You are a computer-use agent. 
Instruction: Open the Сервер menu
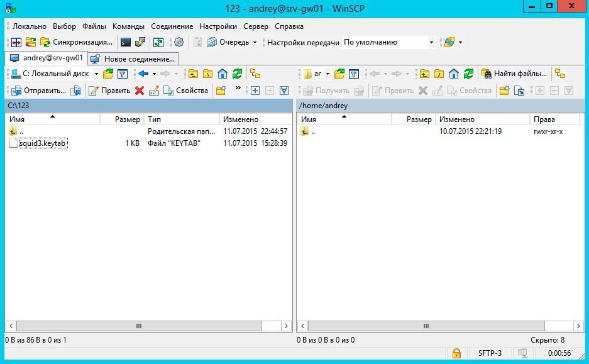pos(256,26)
